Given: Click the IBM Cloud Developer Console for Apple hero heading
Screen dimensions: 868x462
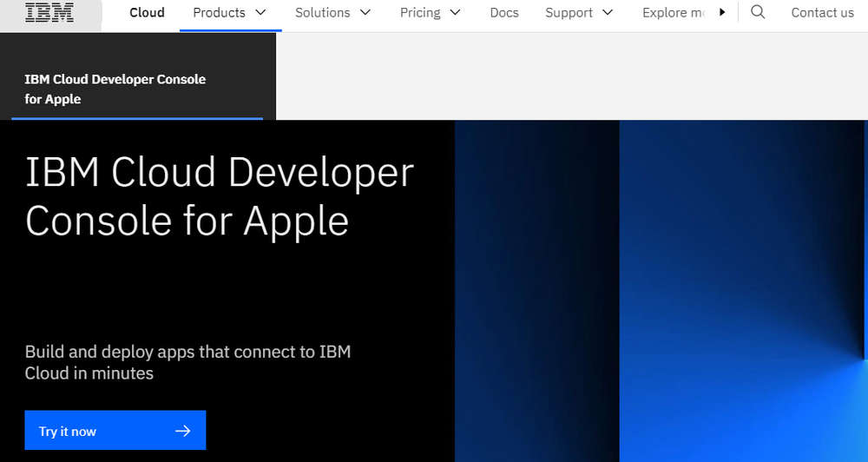Looking at the screenshot, I should pyautogui.click(x=220, y=196).
